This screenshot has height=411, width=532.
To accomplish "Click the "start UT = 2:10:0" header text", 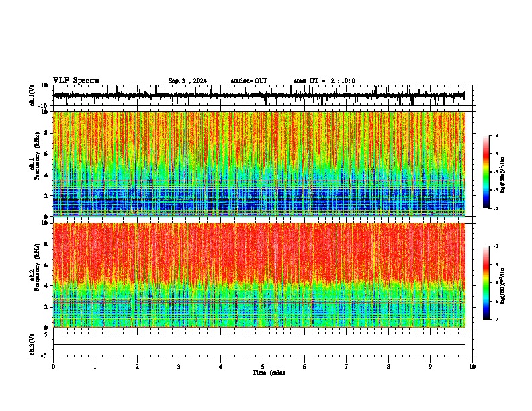I will [324, 81].
